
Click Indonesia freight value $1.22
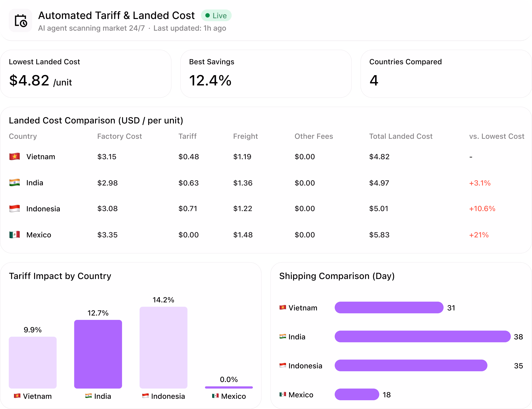click(243, 209)
